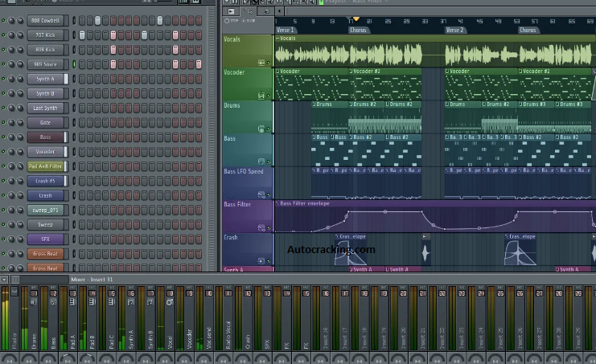Switch to the playlist pattern clips tab
The width and height of the screenshot is (596, 364).
[231, 11]
